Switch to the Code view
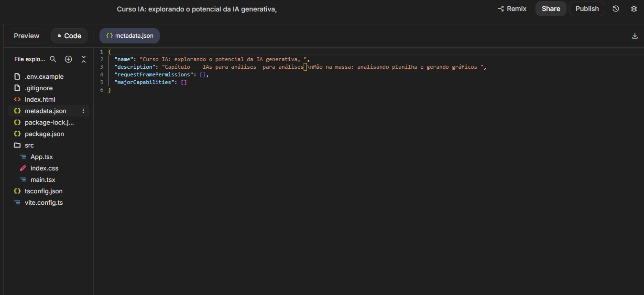Image resolution: width=644 pixels, height=295 pixels. [x=69, y=36]
